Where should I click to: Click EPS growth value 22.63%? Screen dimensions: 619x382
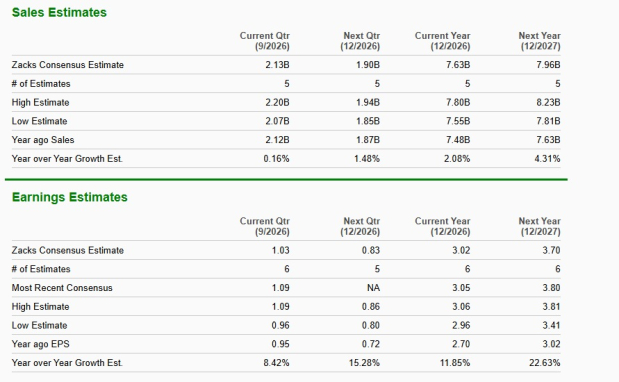pos(545,363)
